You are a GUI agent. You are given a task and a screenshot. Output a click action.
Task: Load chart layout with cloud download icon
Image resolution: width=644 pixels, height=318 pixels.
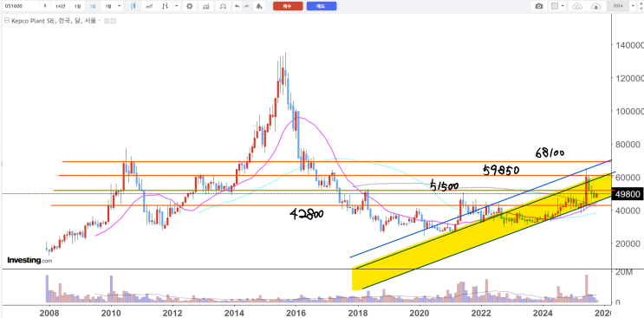(577, 6)
